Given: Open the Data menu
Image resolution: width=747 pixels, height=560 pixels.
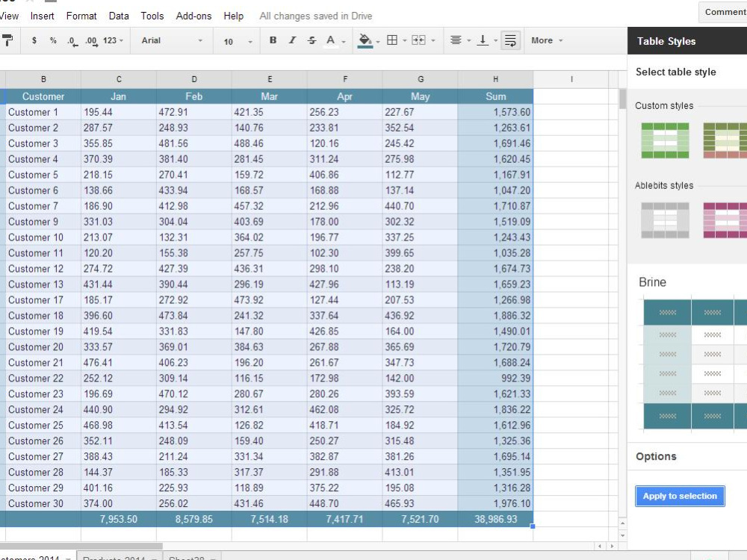Looking at the screenshot, I should pos(119,16).
